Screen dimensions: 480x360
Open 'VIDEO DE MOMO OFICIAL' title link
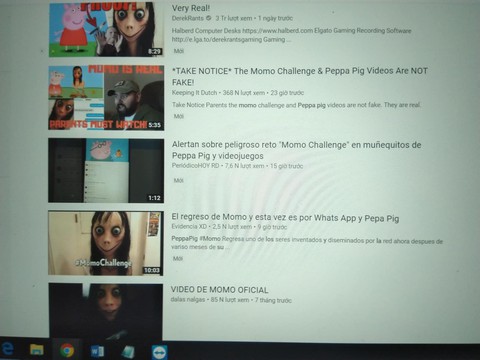pos(219,290)
